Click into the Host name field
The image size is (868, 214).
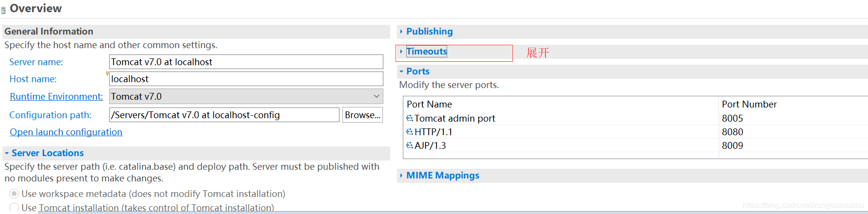[x=246, y=79]
